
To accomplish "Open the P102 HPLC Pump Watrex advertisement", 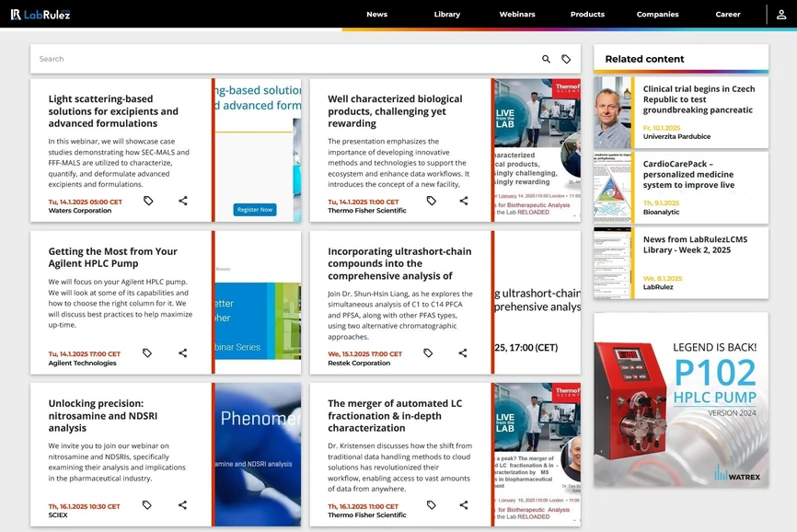I will click(681, 399).
